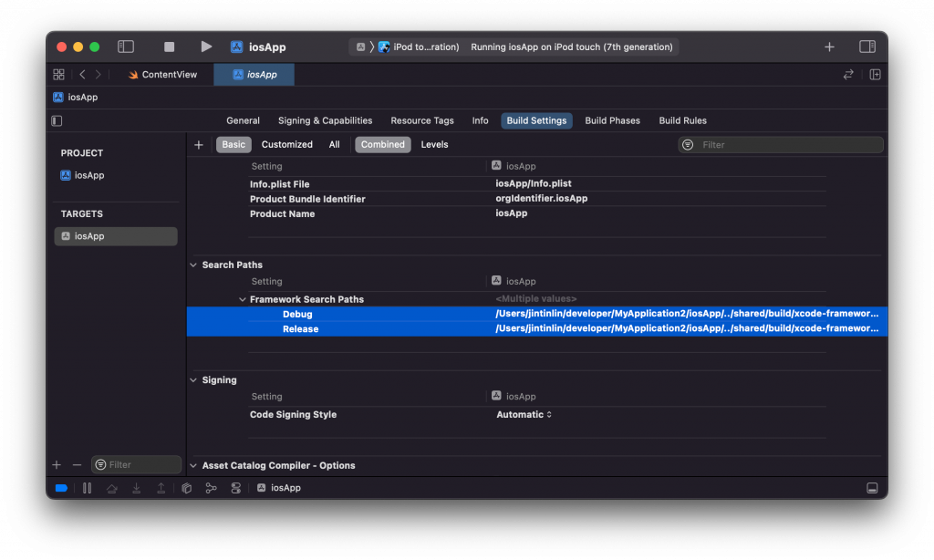Image resolution: width=934 pixels, height=560 pixels.
Task: Click the Running iosApp status text
Action: (x=572, y=47)
